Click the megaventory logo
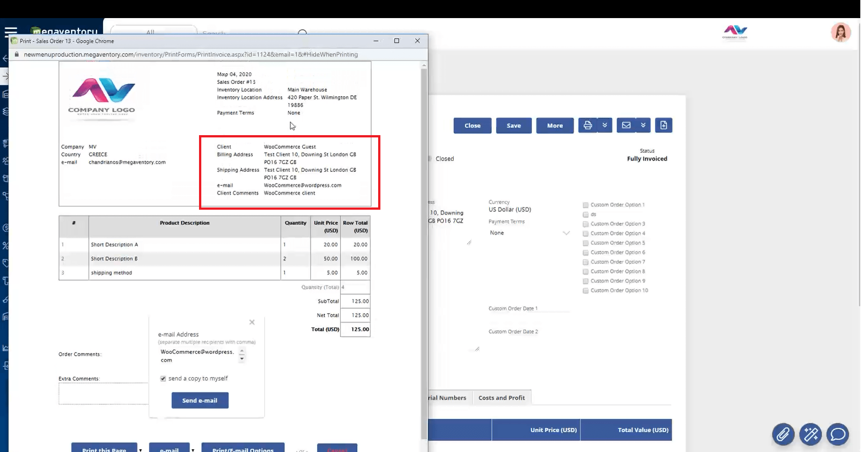 (x=63, y=32)
